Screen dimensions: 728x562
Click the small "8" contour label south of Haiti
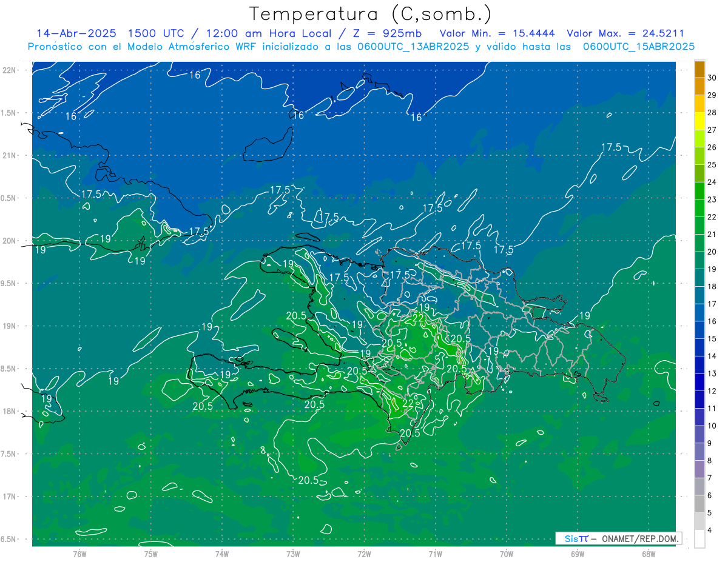click(263, 450)
